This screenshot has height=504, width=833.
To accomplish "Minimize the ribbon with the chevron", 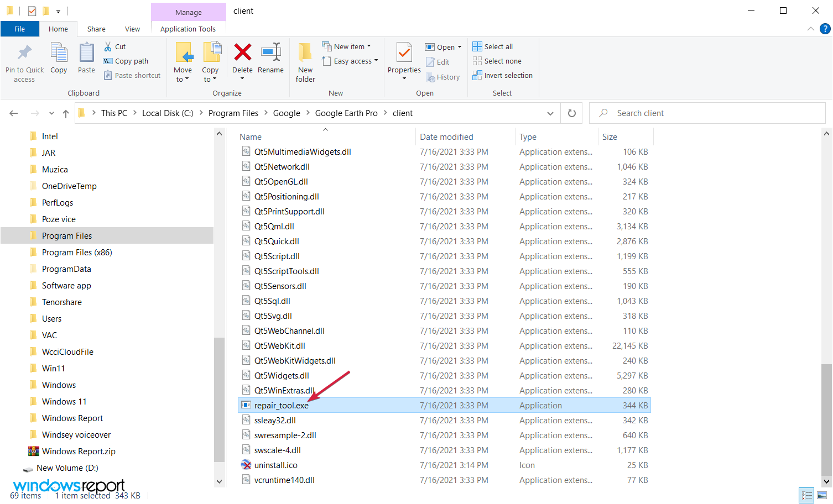I will pyautogui.click(x=811, y=29).
